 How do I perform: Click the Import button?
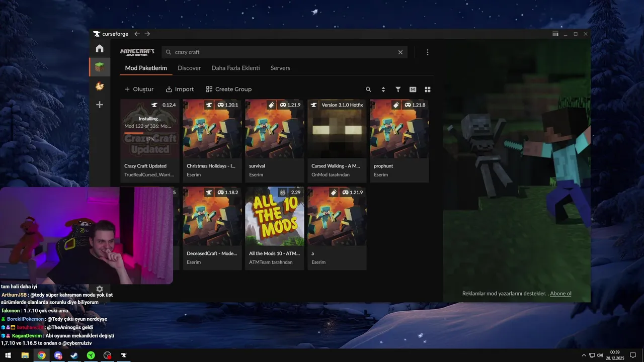point(180,89)
